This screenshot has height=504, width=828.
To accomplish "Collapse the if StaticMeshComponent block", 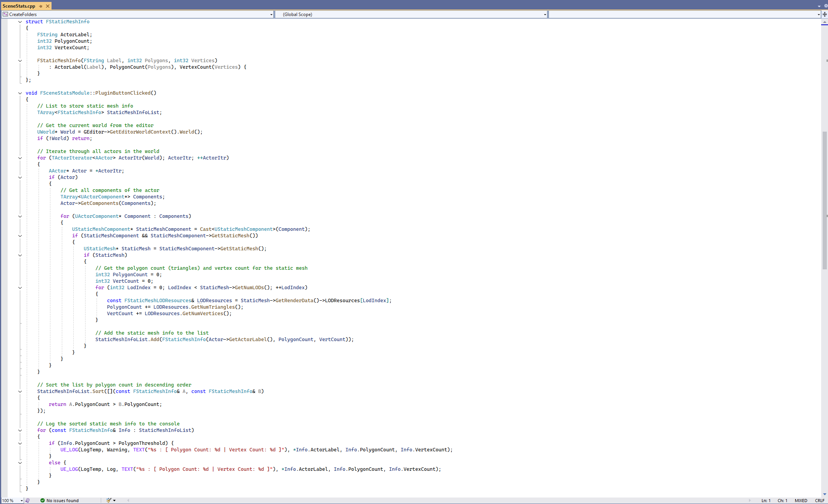I will [x=20, y=236].
